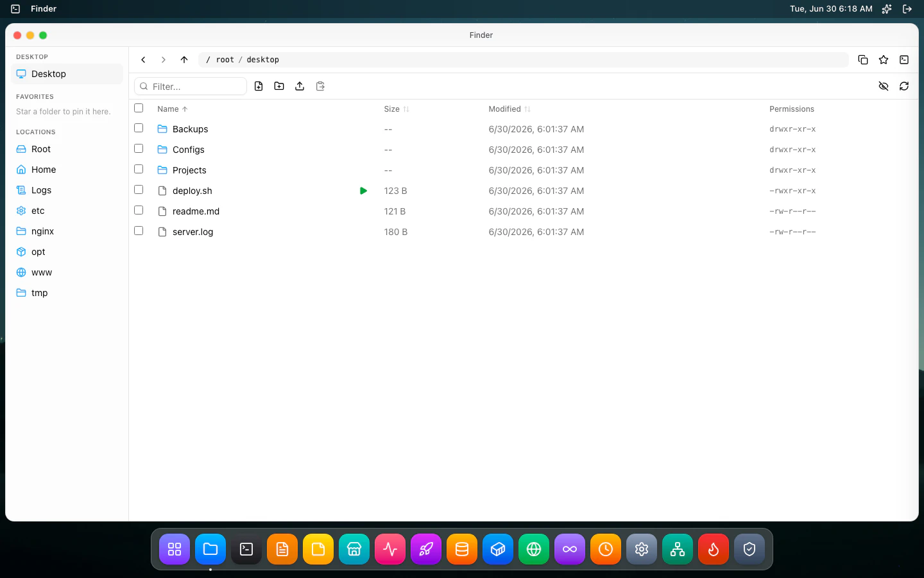This screenshot has height=578, width=924.
Task: Run deploy.sh with green play icon
Action: (x=364, y=191)
